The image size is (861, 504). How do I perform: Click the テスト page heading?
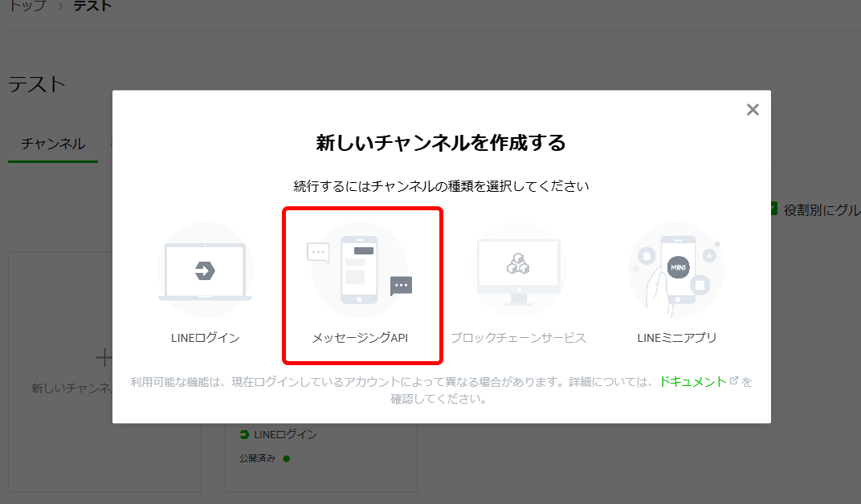(x=37, y=84)
